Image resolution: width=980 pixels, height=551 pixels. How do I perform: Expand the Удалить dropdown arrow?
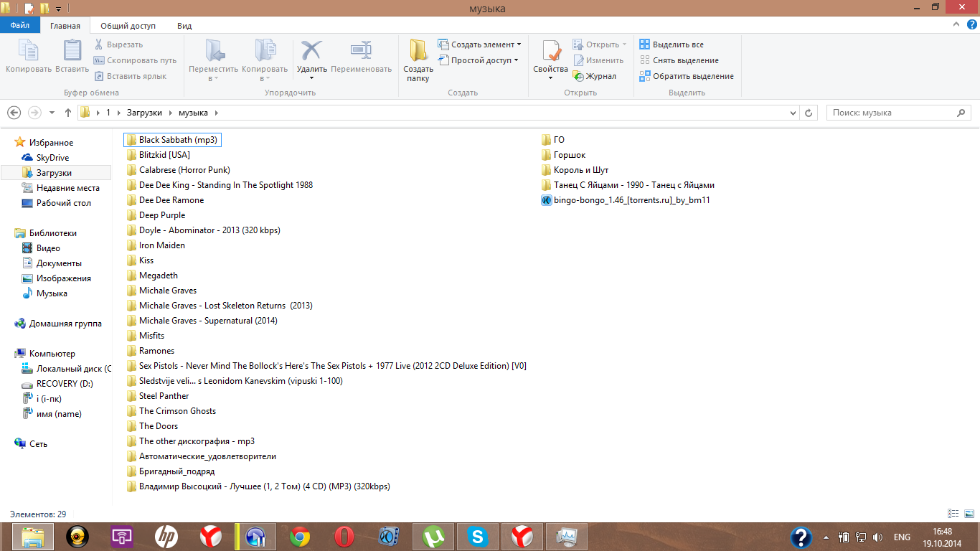click(x=311, y=77)
